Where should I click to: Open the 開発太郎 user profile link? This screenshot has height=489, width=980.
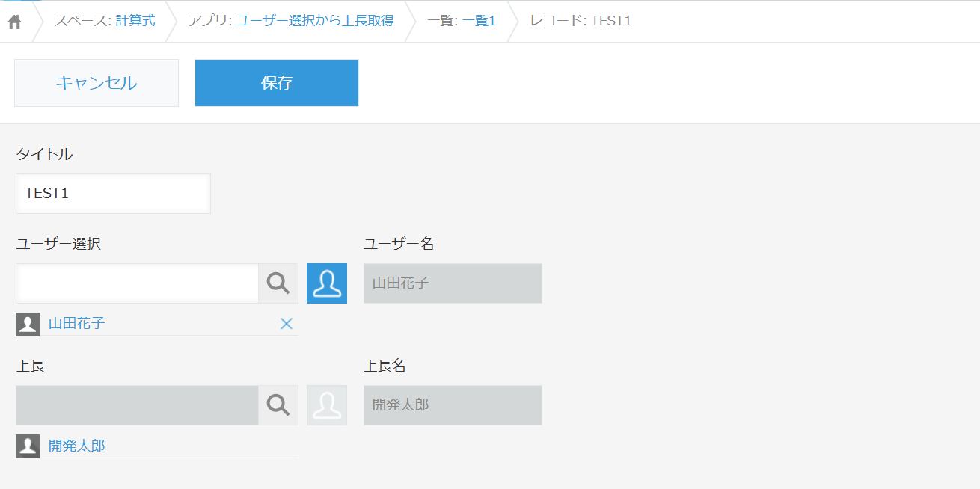pyautogui.click(x=77, y=446)
